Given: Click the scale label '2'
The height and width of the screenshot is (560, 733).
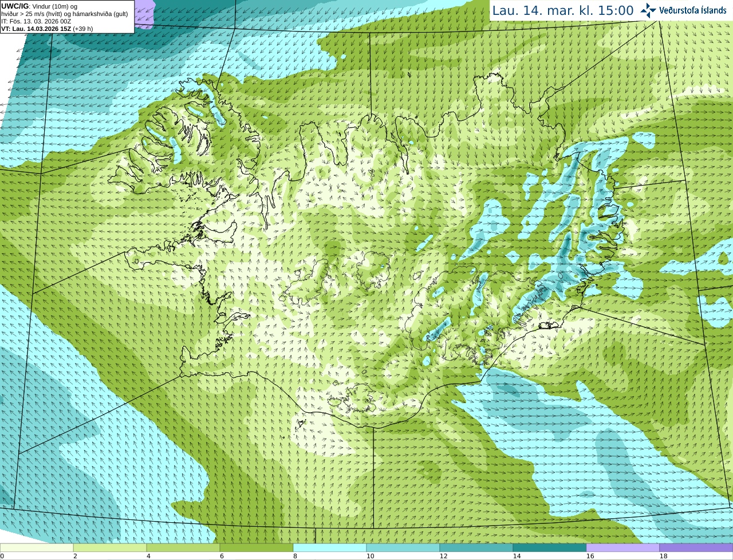Looking at the screenshot, I should (75, 556).
